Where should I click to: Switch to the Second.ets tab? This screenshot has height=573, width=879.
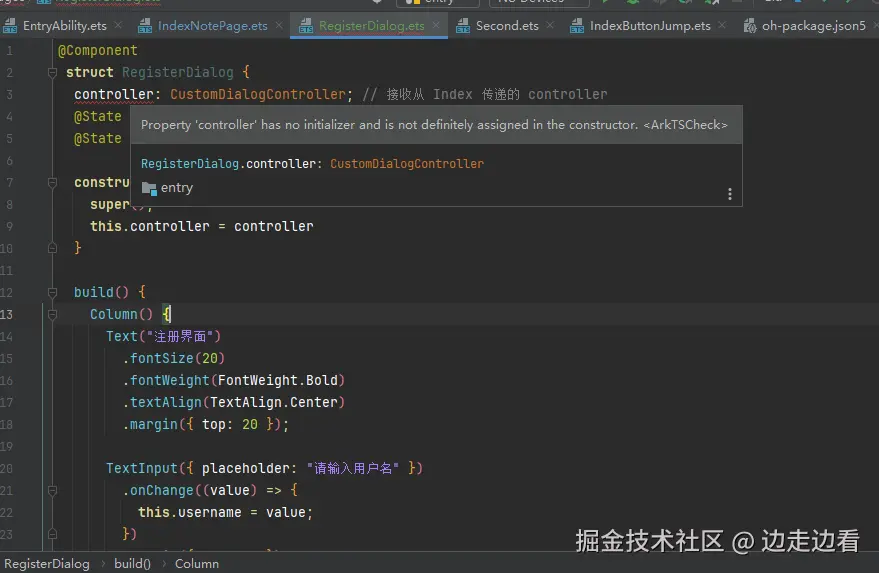click(x=507, y=26)
